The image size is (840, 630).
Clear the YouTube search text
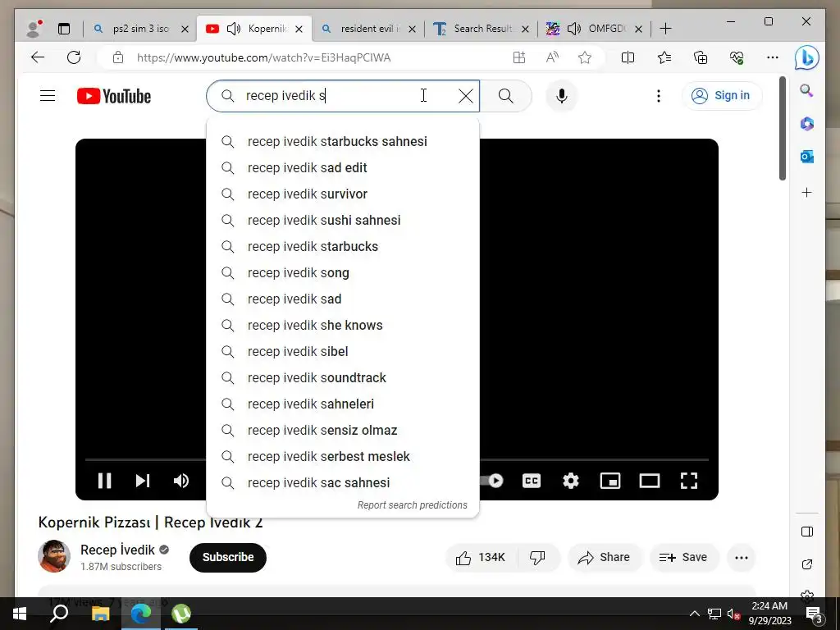coord(466,96)
